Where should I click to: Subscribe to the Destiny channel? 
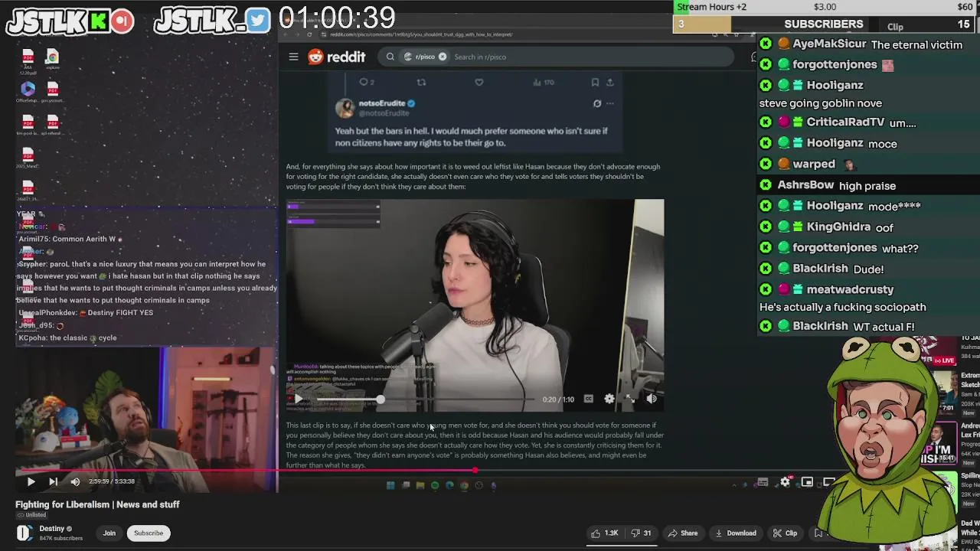tap(149, 533)
